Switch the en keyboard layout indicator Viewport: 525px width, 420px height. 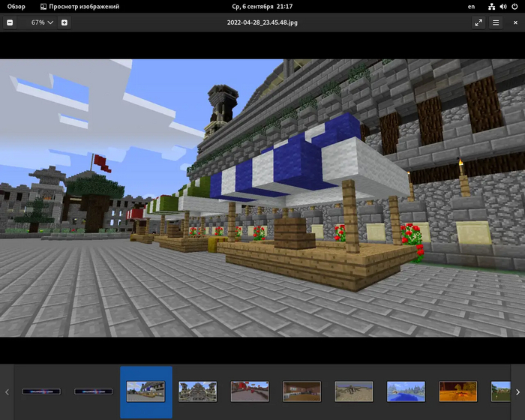tap(471, 6)
